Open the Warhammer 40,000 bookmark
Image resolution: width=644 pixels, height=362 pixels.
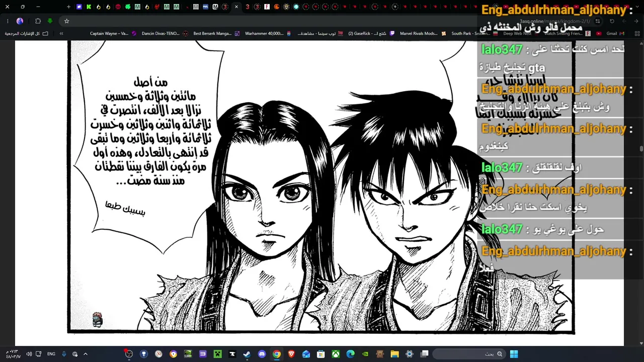[x=268, y=34]
